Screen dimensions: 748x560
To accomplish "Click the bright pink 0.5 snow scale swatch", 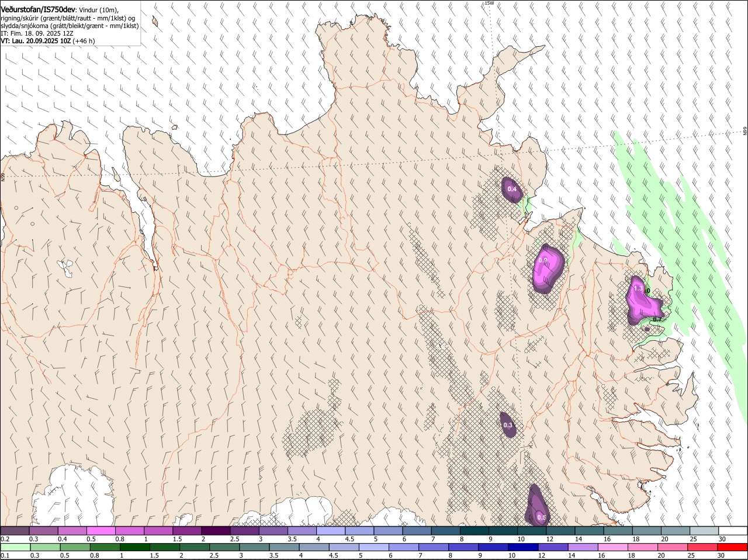I will pos(101,531).
